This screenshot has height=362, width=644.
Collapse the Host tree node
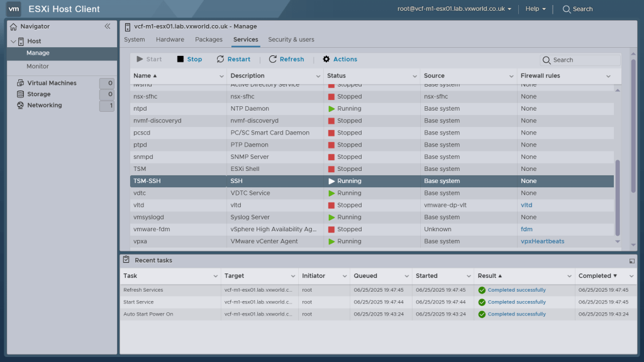(13, 41)
